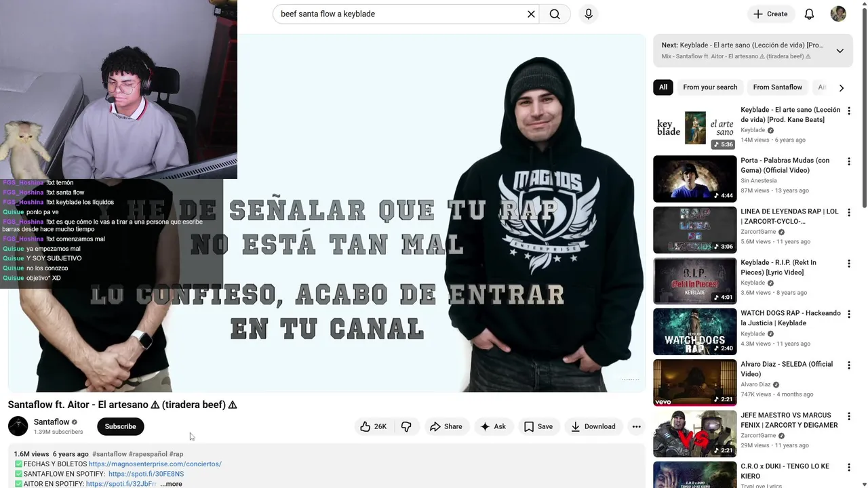Open Alvaro Diaz SELEDA thumbnail

click(694, 382)
